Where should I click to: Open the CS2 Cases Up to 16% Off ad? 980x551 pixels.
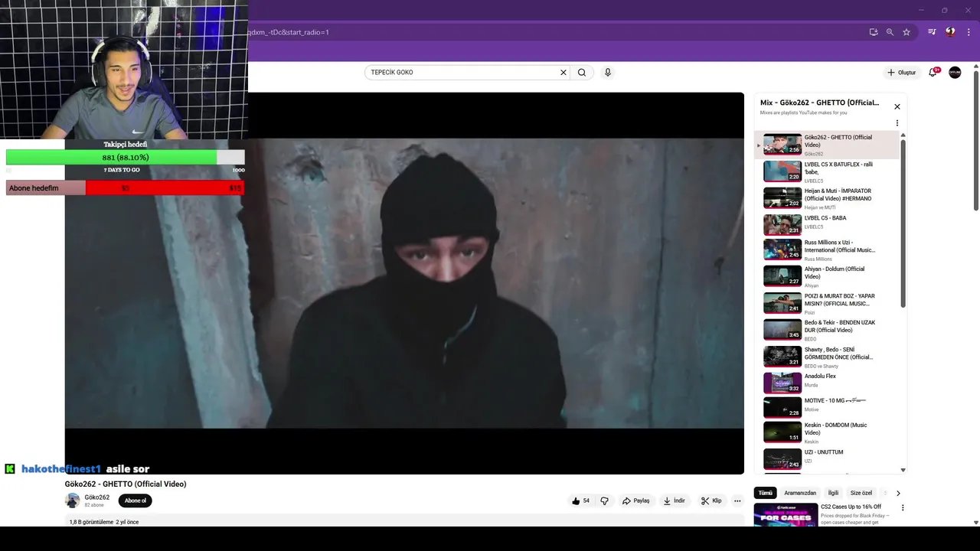click(823, 514)
